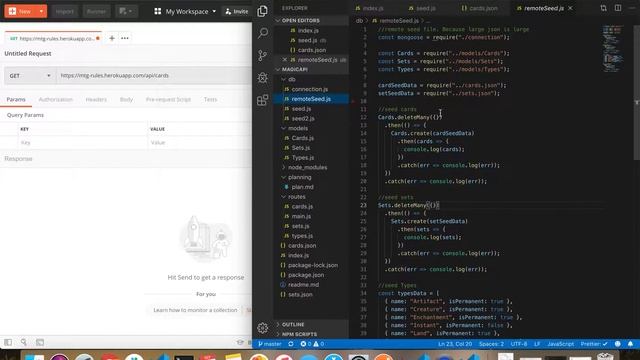Open the Params tab in Postman
This screenshot has width=640, height=360.
click(x=16, y=100)
